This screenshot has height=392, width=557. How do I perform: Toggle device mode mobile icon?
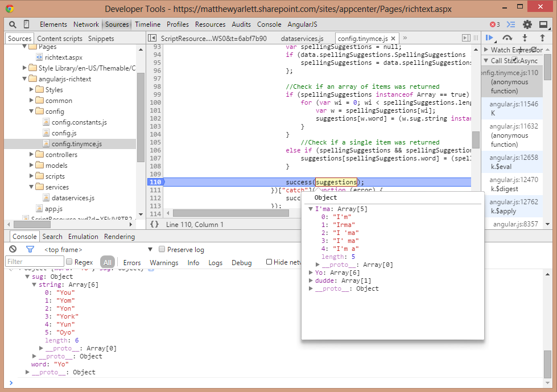tap(26, 24)
